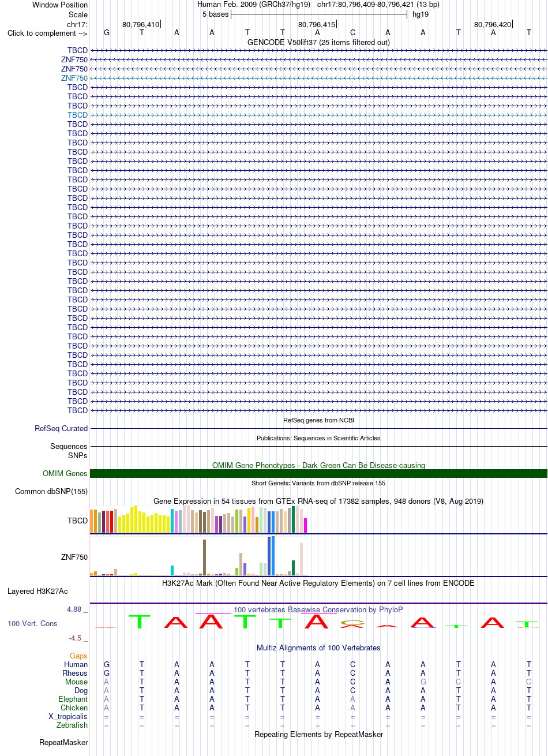Click the magenta bar in the TBCD expression chart

(305, 525)
